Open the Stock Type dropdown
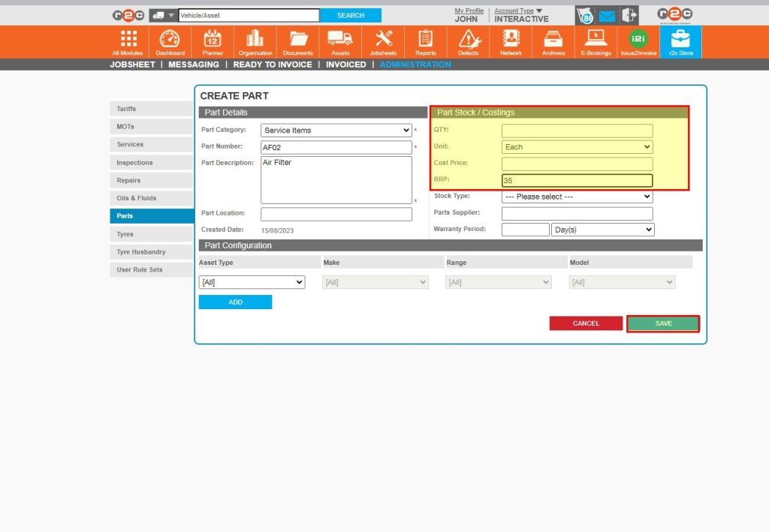 click(578, 197)
